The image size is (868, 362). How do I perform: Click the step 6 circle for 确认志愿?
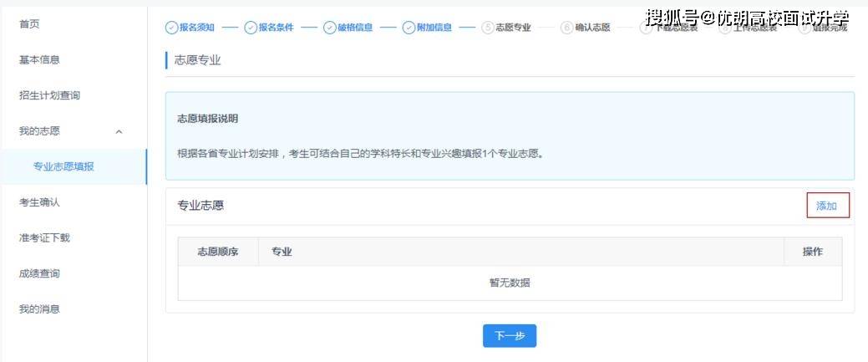tap(567, 28)
